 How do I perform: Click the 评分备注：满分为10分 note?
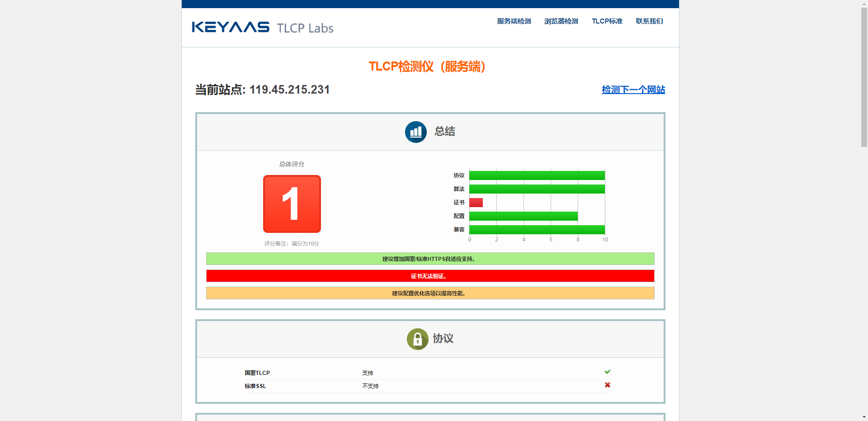292,244
